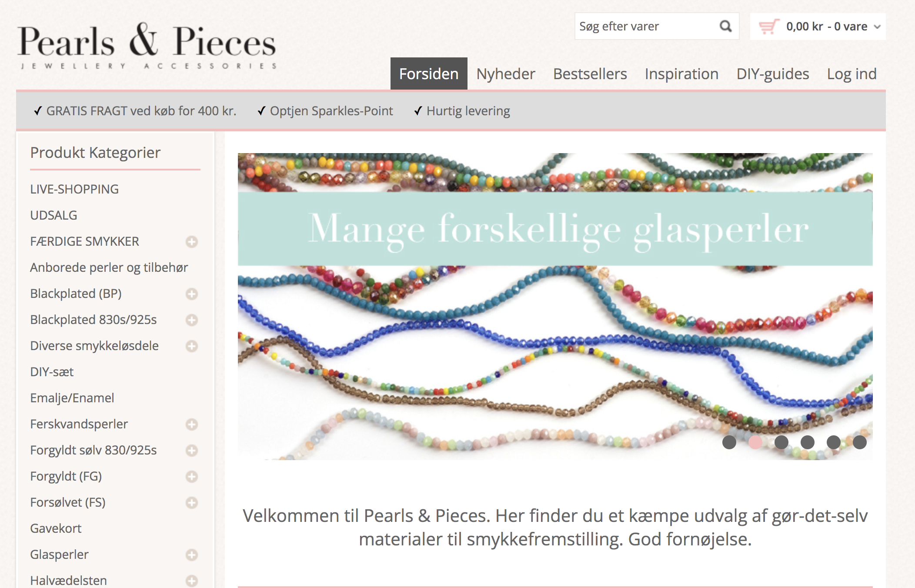915x588 pixels.
Task: Click the search magnifier icon
Action: tap(725, 27)
